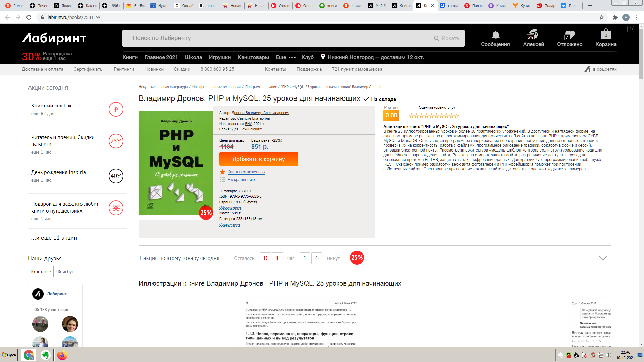Open the Пуск start button
Screen dimensions: 644x362
(x=9, y=355)
